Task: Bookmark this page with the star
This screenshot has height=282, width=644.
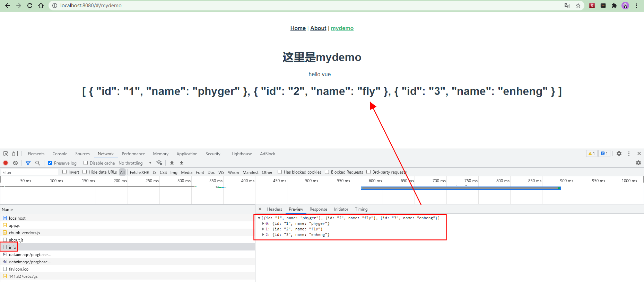Action: coord(578,6)
